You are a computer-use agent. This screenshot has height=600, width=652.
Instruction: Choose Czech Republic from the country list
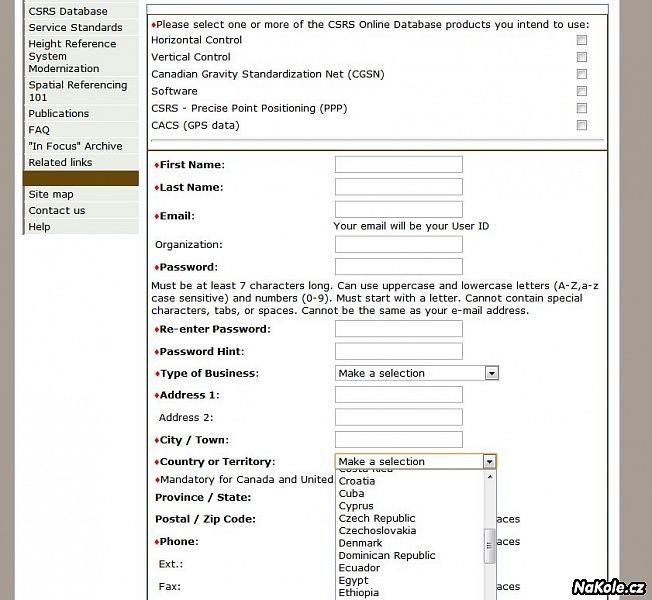(x=377, y=519)
